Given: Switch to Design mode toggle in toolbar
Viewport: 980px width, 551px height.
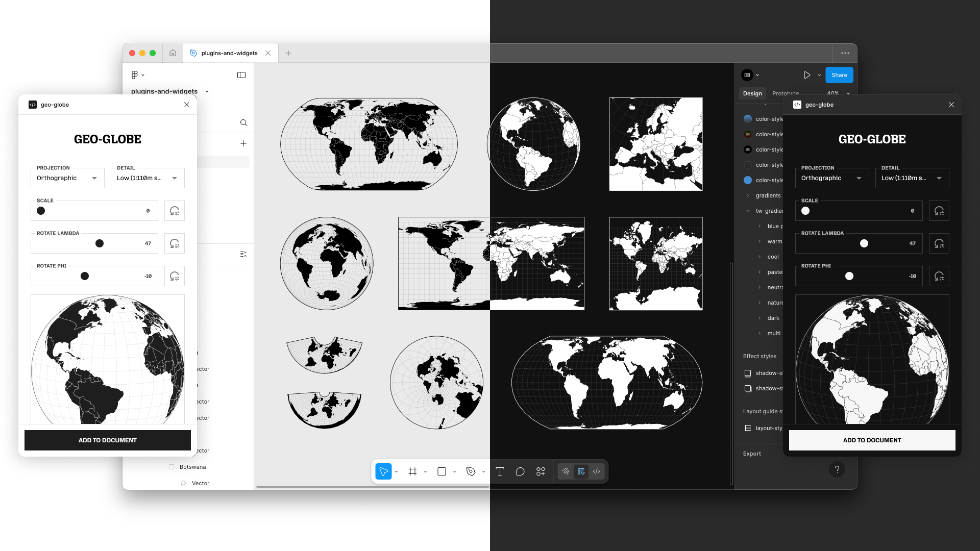Looking at the screenshot, I should click(x=581, y=471).
